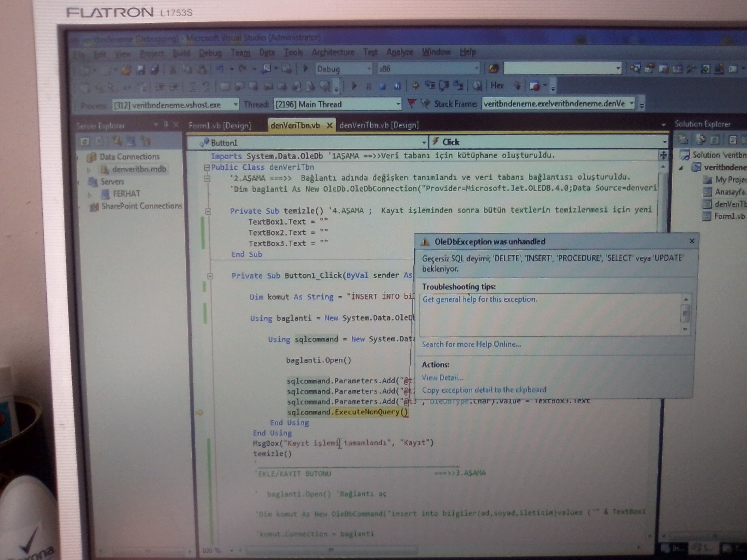Click the Save icon in the toolbar
The width and height of the screenshot is (747, 560).
click(140, 70)
